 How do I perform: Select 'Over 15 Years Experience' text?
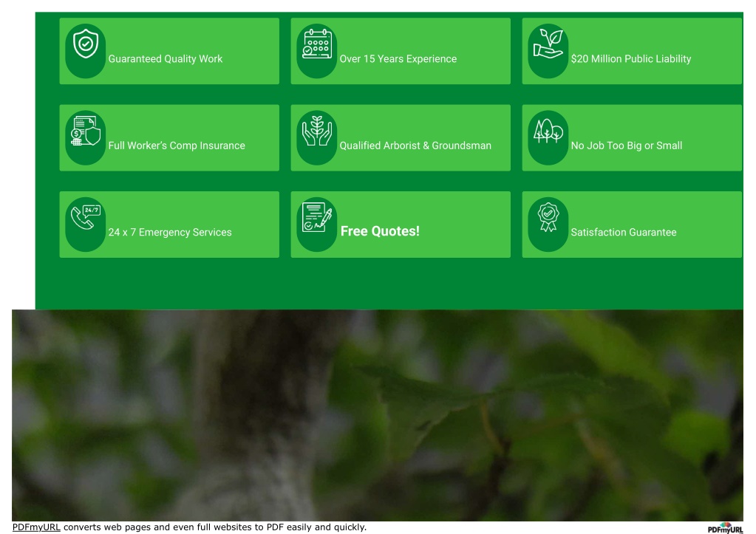pos(398,59)
